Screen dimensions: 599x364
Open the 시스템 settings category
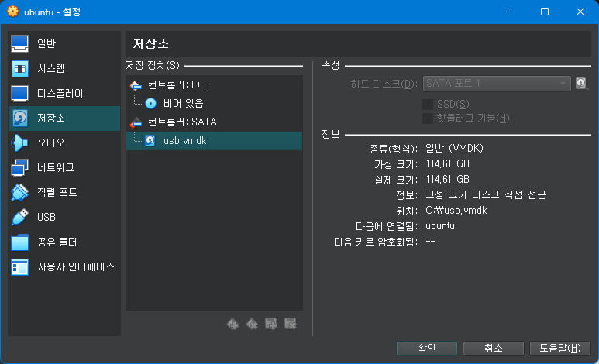64,68
